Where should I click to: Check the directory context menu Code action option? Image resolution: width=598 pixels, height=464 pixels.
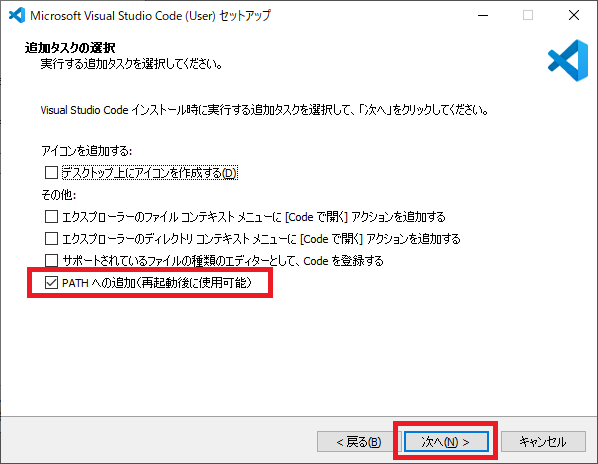coord(51,239)
